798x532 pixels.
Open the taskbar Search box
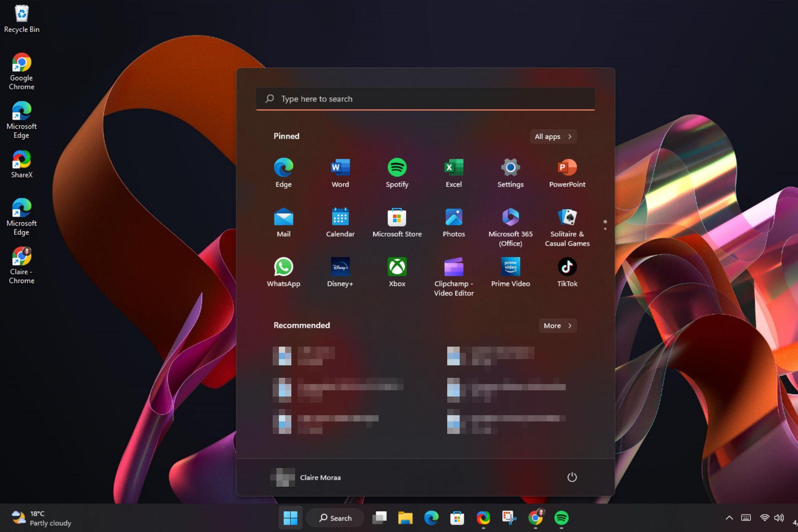335,518
